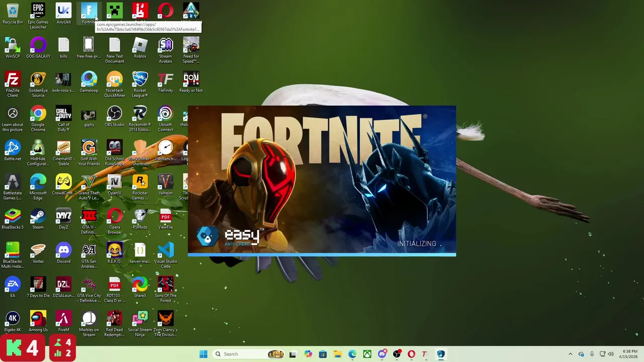Open Google Chrome desktop shortcut

[38, 119]
